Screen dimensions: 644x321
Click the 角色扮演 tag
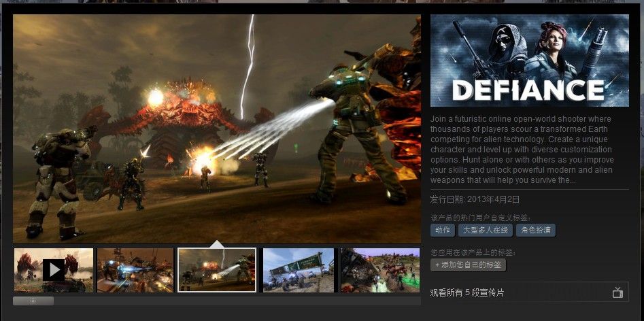[536, 231]
